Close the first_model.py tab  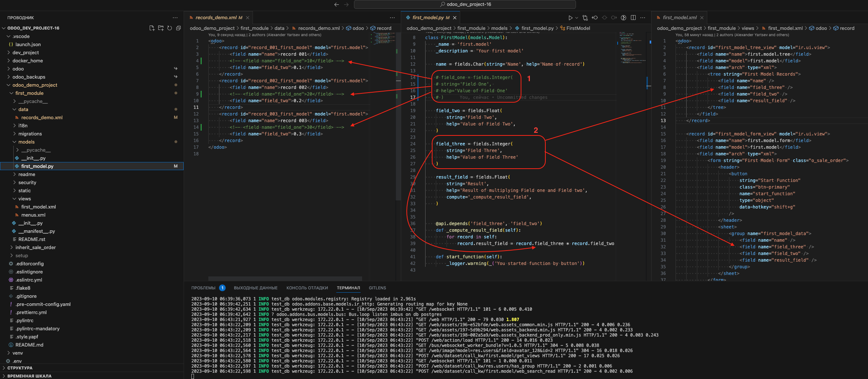click(455, 18)
